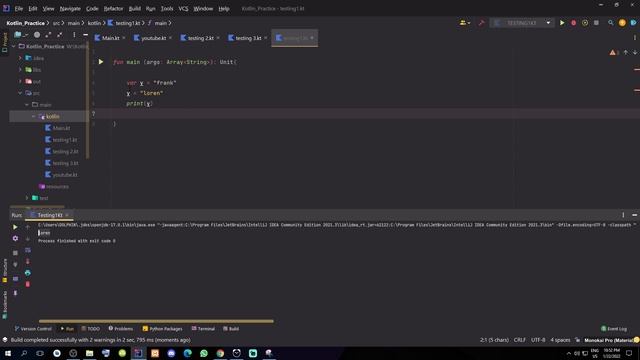The width and height of the screenshot is (640, 360).
Task: Collapse all icon in Project panel toolbar
Action: coord(60,35)
